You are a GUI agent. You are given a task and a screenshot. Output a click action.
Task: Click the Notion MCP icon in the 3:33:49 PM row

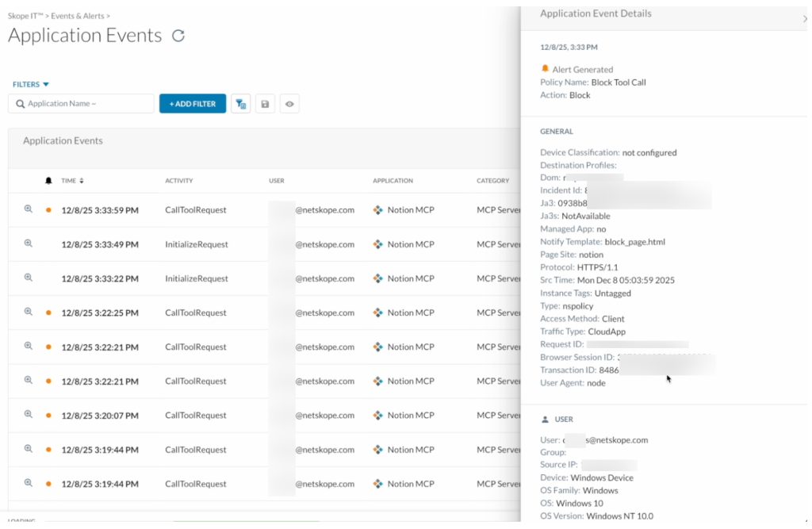tap(378, 244)
